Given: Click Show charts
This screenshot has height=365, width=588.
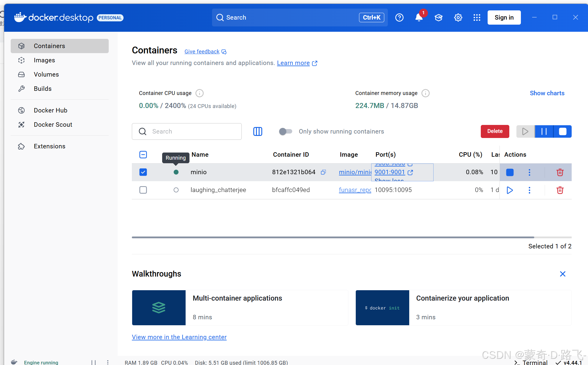Looking at the screenshot, I should tap(547, 93).
